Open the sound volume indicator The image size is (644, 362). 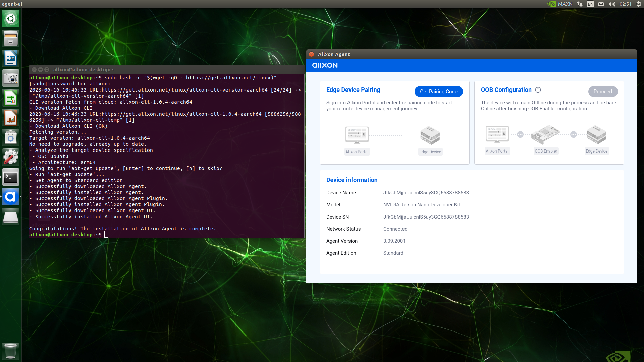612,4
